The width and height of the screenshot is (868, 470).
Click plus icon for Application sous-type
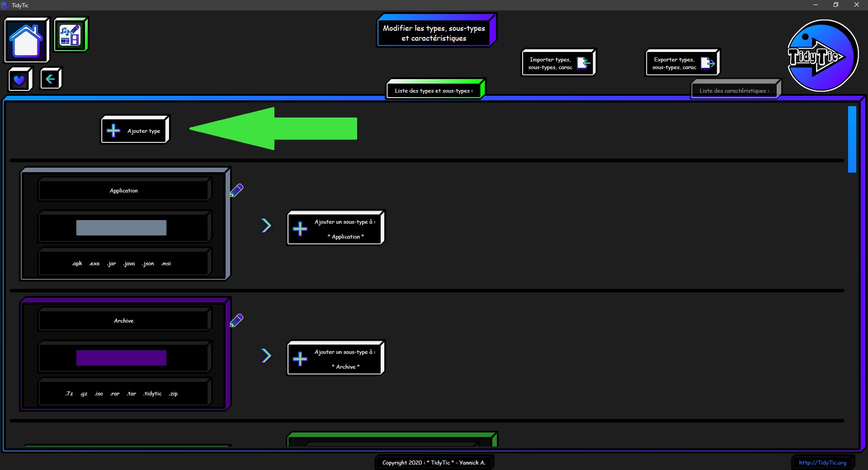tap(300, 229)
